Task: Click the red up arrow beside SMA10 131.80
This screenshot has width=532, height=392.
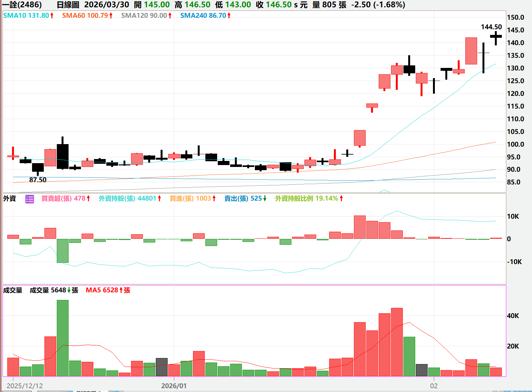Action: (x=52, y=16)
